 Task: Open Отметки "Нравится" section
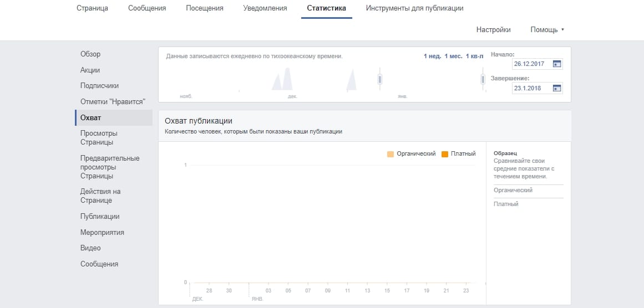click(x=113, y=102)
